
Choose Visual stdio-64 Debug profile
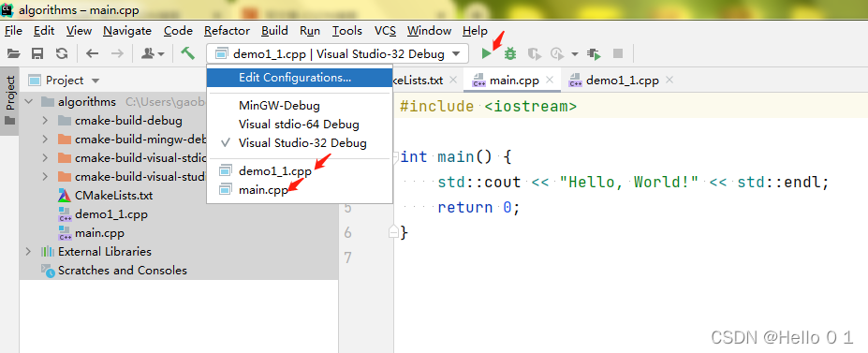[300, 125]
